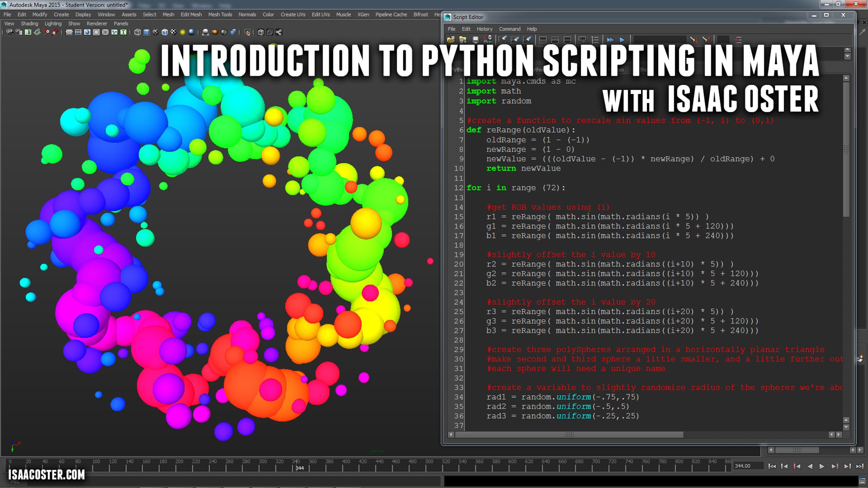The image size is (868, 488).
Task: Click the Grease Pencil icon
Action: click(x=55, y=33)
